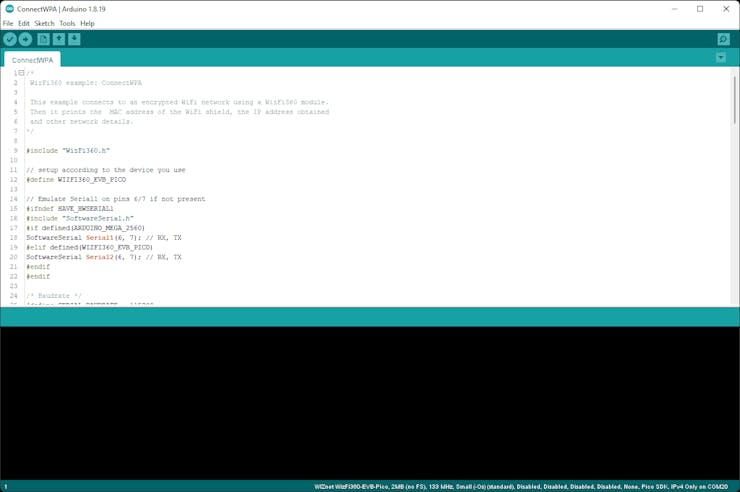Close the Arduino IDE window

[726, 8]
